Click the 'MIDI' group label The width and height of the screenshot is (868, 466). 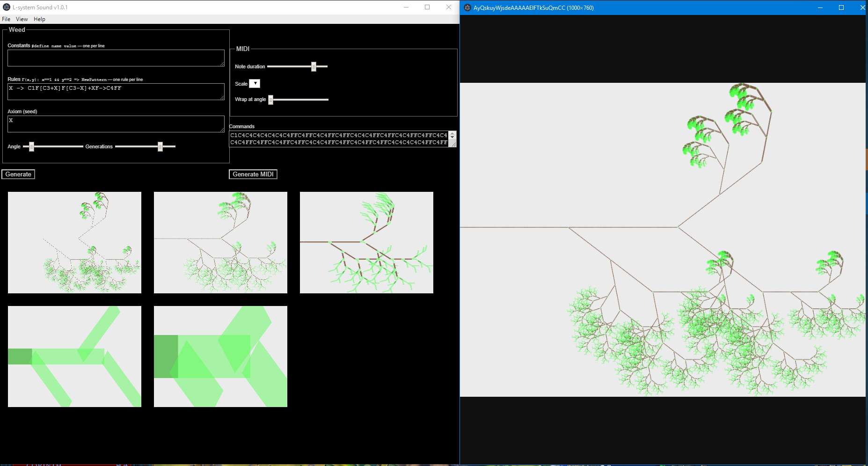(243, 49)
